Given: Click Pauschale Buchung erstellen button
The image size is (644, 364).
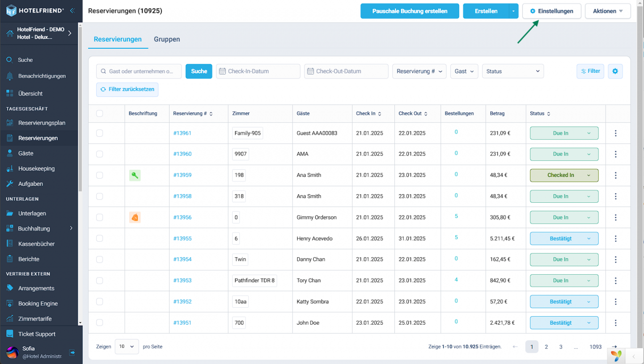Looking at the screenshot, I should (x=410, y=11).
